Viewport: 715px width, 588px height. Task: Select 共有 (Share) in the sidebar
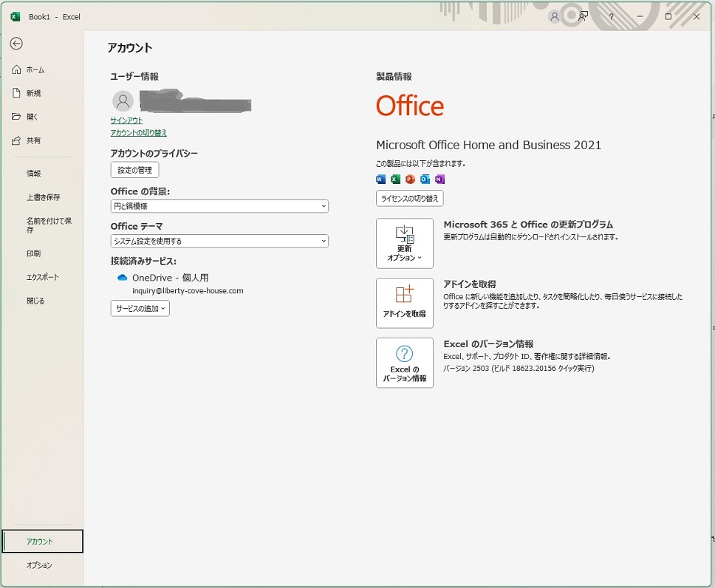pos(33,140)
